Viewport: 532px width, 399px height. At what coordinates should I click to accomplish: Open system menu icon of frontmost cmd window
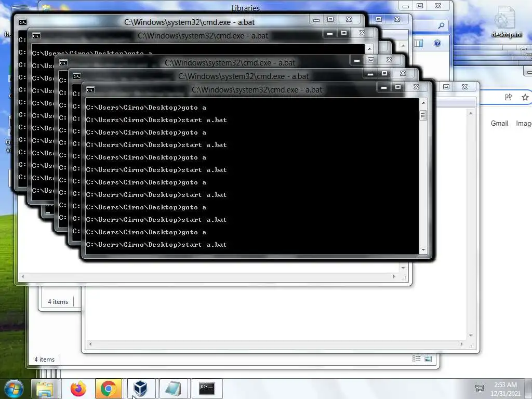[x=90, y=89]
